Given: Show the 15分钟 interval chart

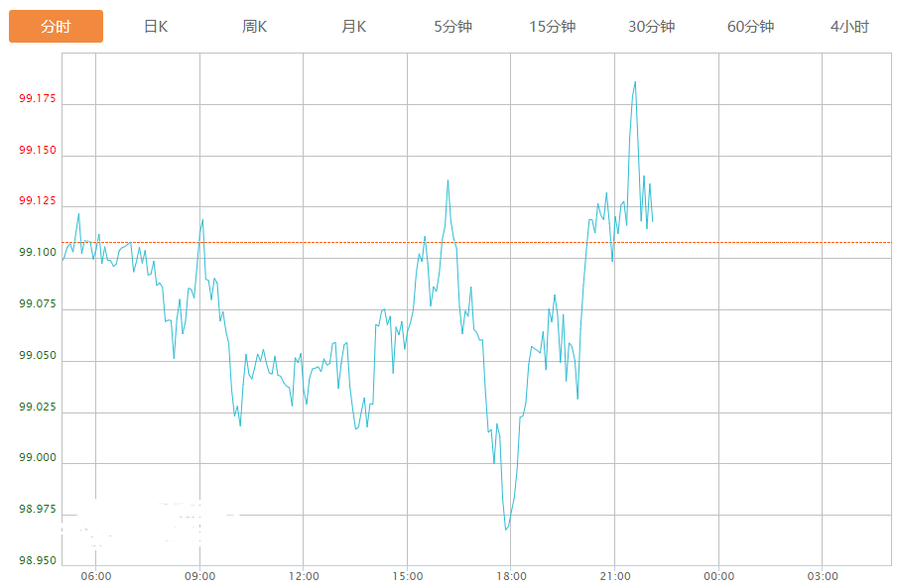Looking at the screenshot, I should [553, 27].
